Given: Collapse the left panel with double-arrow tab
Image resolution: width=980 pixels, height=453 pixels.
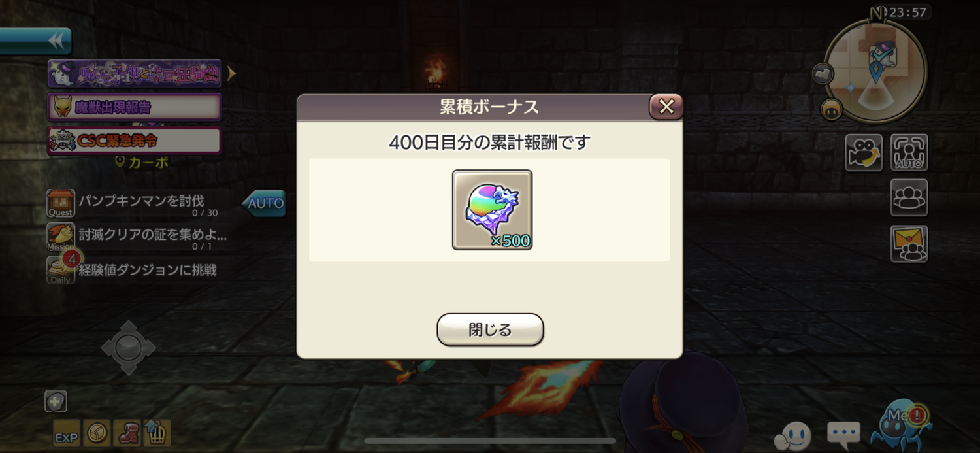Looking at the screenshot, I should [36, 41].
